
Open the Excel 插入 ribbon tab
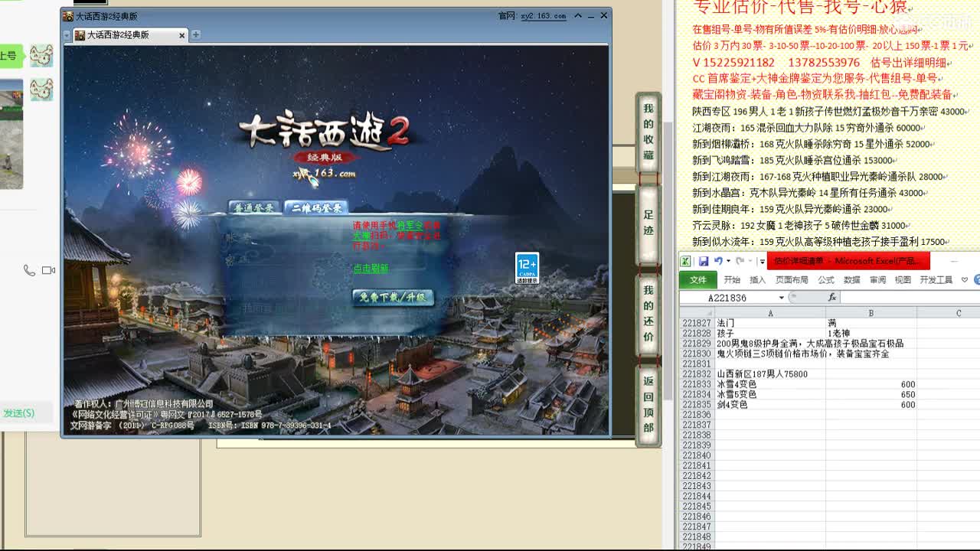coord(758,280)
